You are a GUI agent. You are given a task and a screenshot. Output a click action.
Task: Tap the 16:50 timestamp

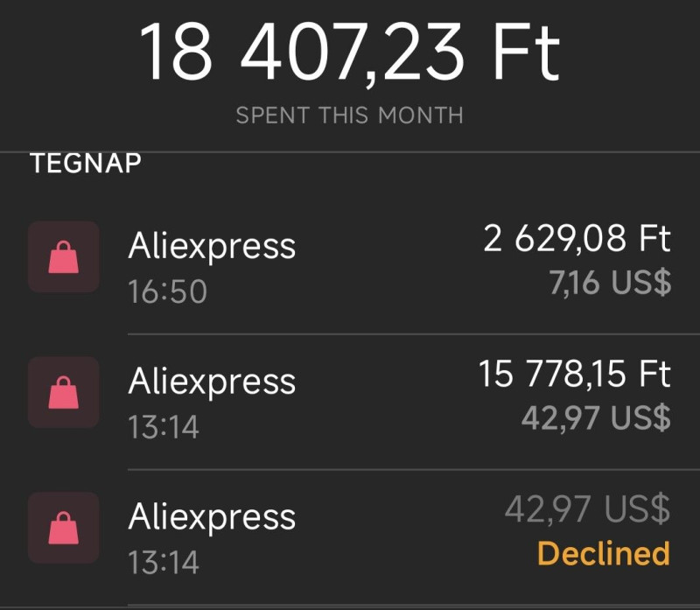coord(168,292)
